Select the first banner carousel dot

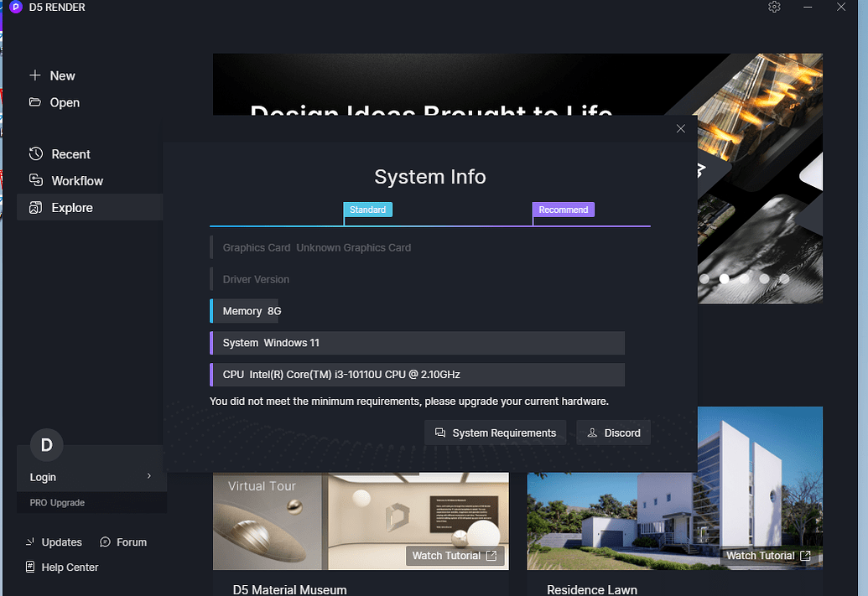(704, 279)
